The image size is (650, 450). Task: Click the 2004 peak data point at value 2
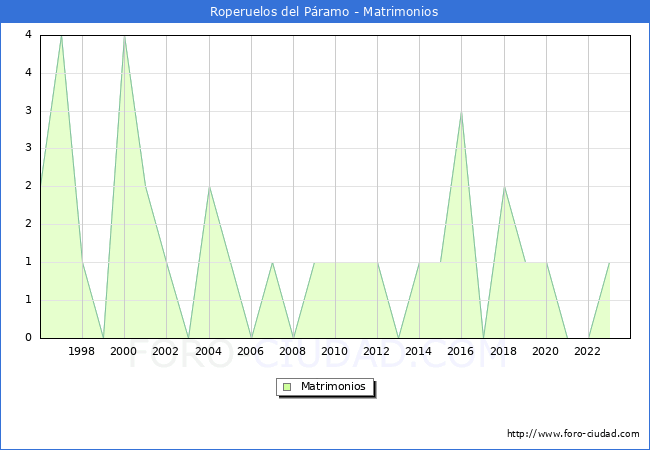coord(209,187)
